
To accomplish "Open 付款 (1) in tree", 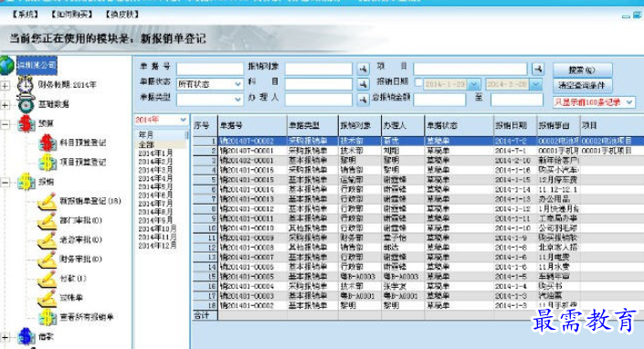I will click(73, 279).
